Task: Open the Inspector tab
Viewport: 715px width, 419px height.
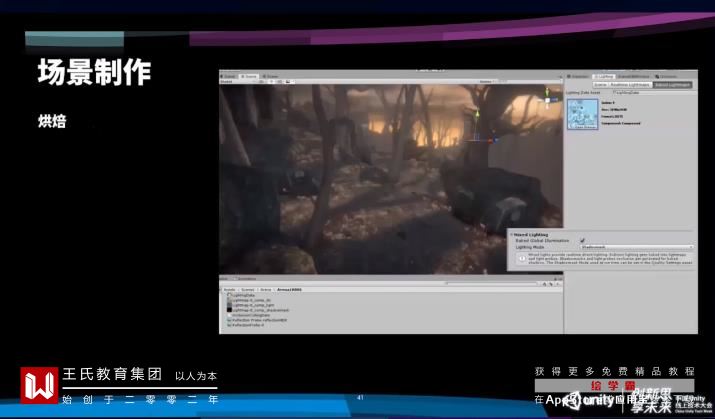Action: (x=578, y=77)
